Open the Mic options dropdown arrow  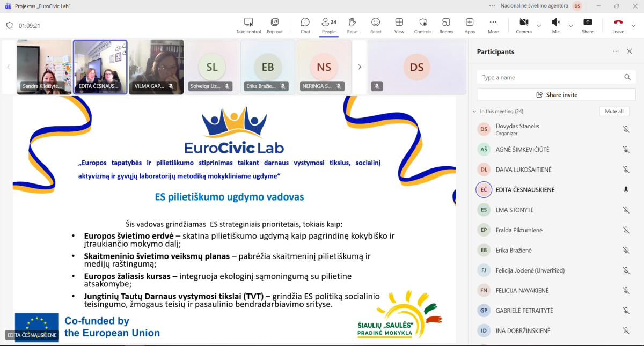(x=570, y=25)
